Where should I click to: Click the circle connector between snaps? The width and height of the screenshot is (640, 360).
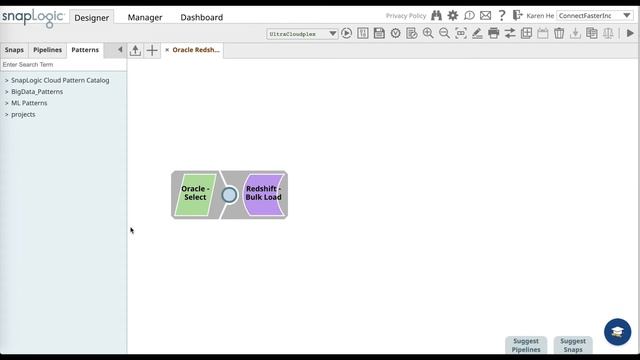click(x=229, y=195)
